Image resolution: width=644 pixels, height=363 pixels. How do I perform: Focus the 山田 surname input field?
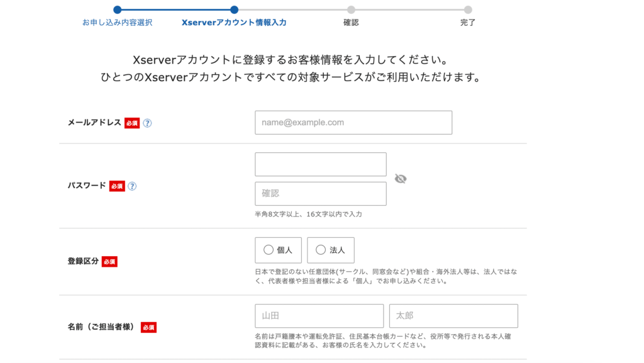tap(319, 316)
